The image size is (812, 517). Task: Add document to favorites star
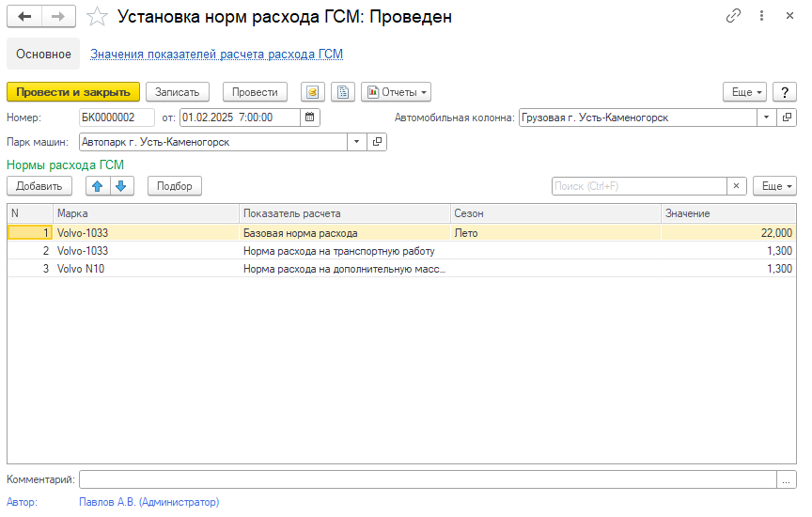point(97,17)
